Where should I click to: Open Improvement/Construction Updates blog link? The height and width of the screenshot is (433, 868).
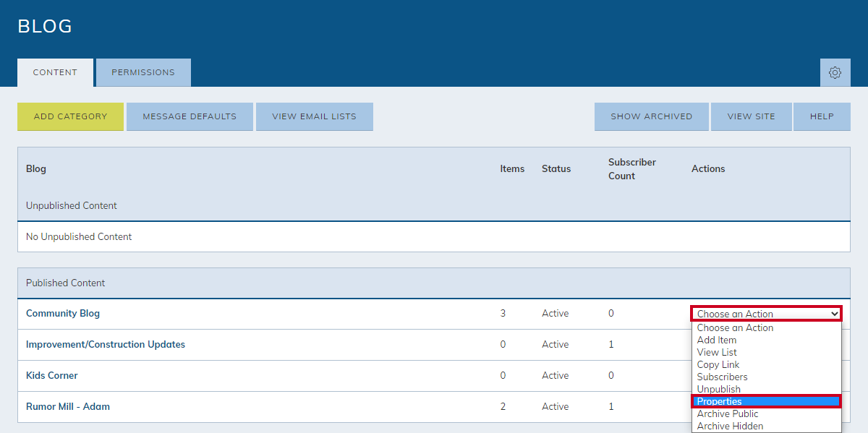coord(106,345)
